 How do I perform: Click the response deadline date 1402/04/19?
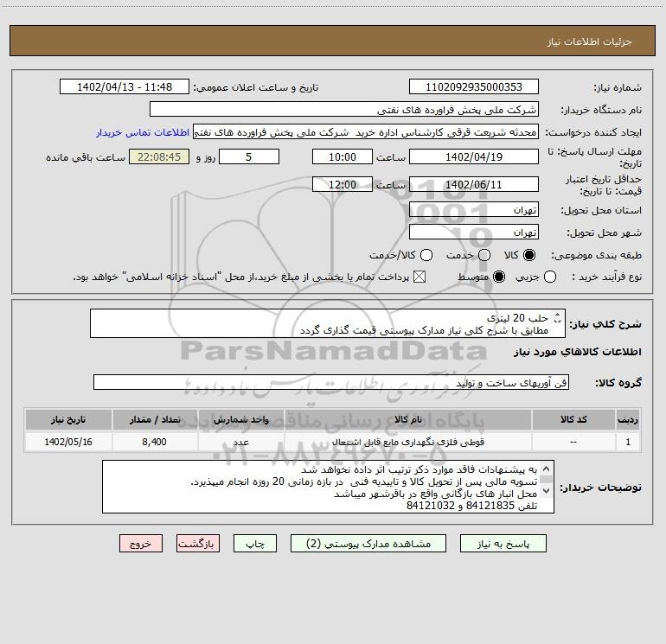(x=474, y=156)
